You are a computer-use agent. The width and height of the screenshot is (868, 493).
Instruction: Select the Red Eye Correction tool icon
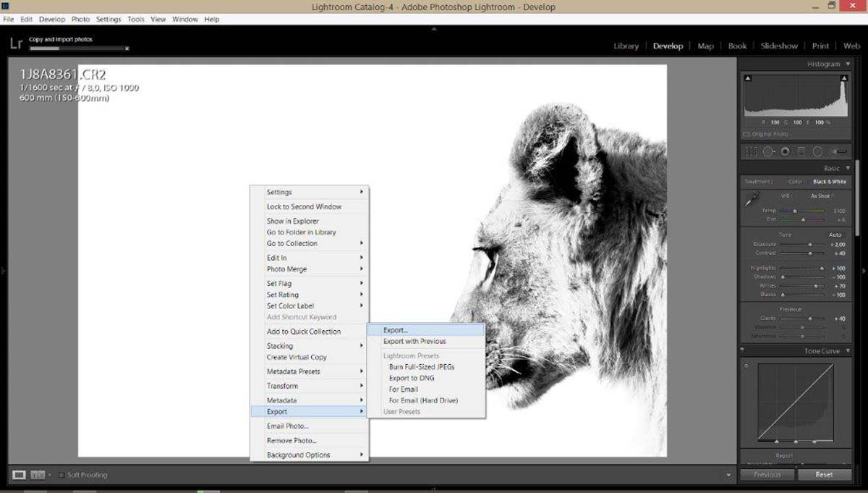pos(785,152)
